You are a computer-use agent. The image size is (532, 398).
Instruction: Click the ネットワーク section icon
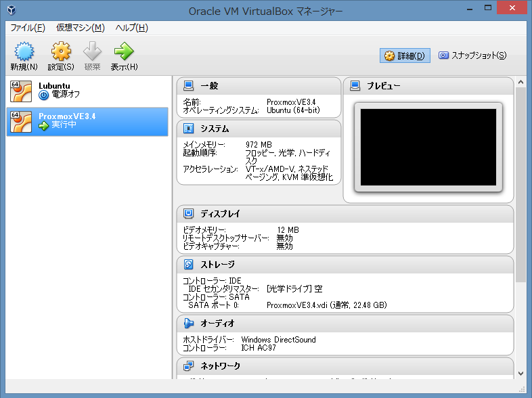(x=189, y=366)
